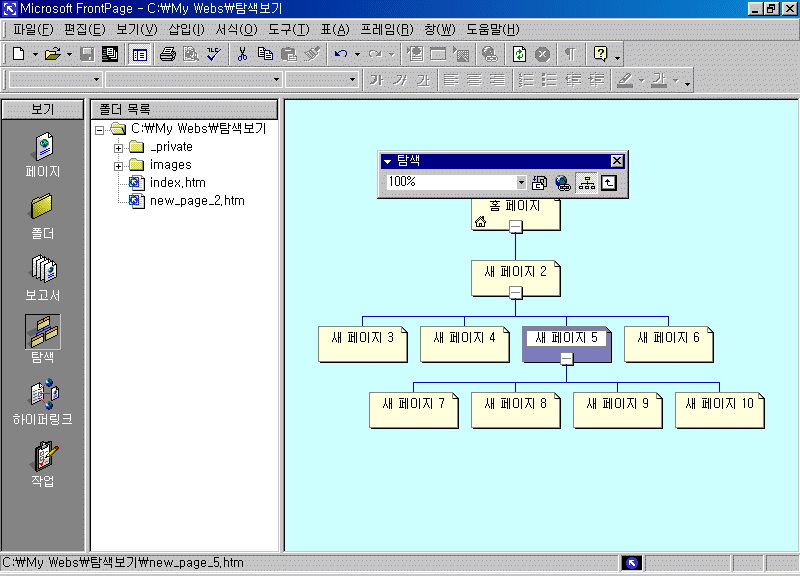Open the 도움말(H) menu

[x=492, y=30]
